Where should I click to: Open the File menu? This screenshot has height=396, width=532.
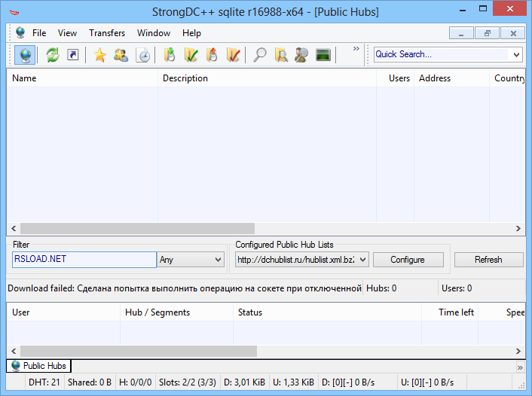[39, 33]
